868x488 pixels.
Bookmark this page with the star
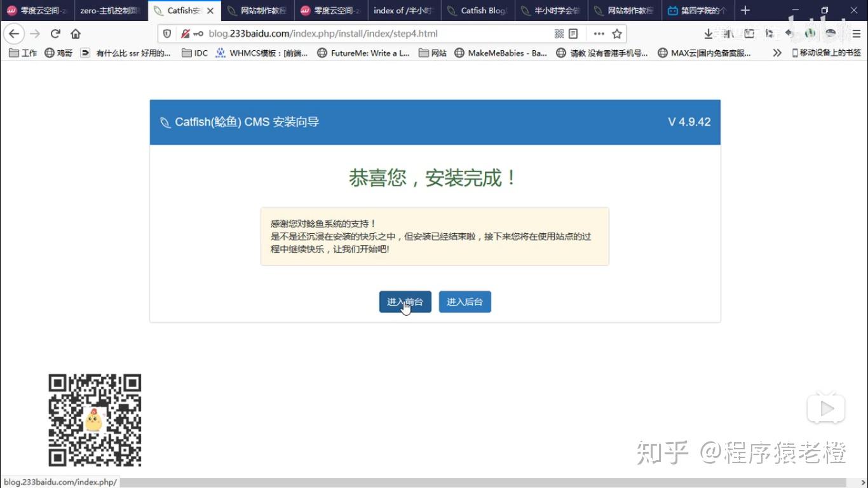pos(617,34)
